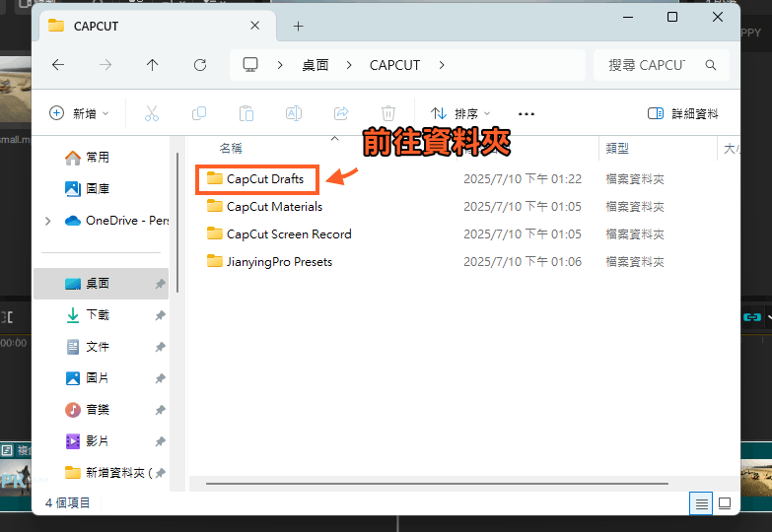Go forward with the right arrow

tap(105, 65)
